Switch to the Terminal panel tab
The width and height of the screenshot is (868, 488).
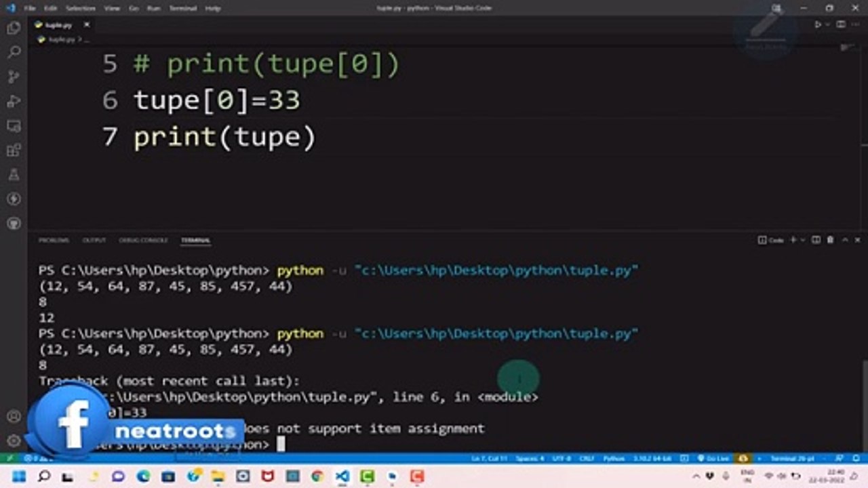pos(195,240)
